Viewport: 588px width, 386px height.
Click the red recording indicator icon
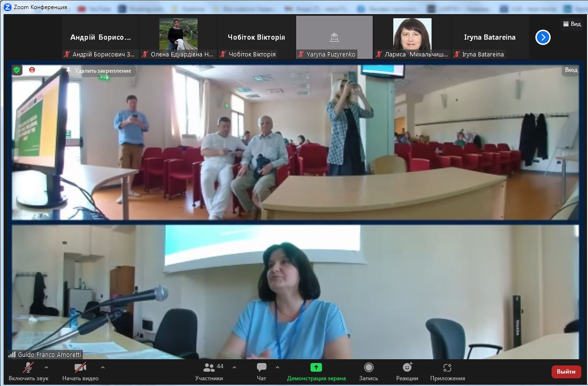click(x=32, y=70)
